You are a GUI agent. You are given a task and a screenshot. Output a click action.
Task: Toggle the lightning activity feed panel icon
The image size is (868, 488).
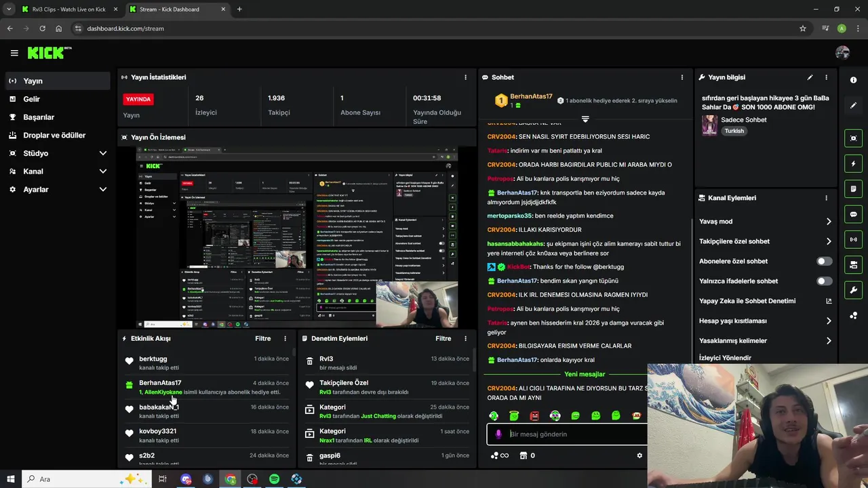point(853,163)
